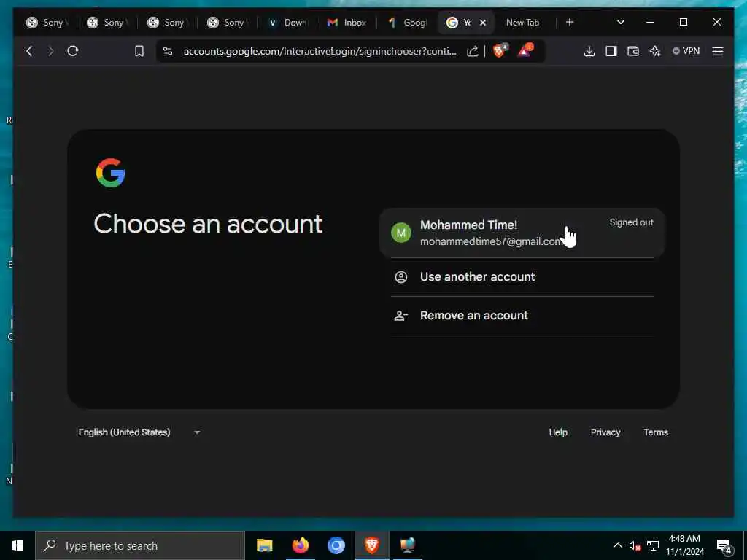This screenshot has height=560, width=747.
Task: Click the mohammedtime57@gmail.com email text
Action: coord(491,241)
